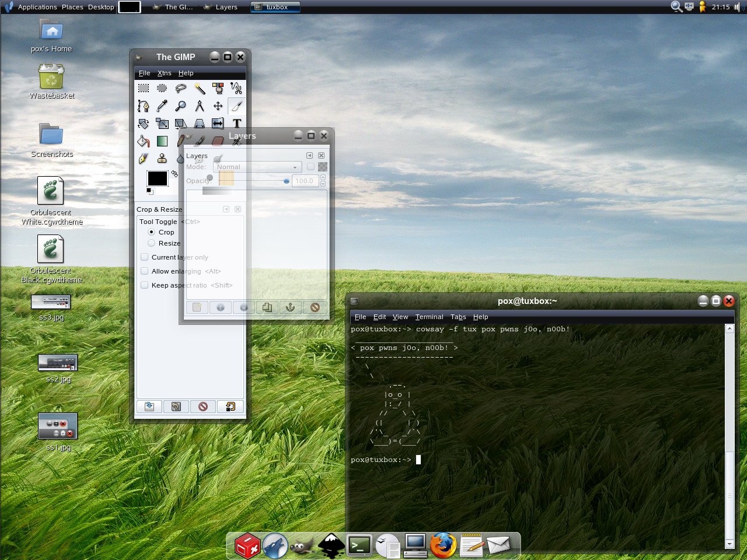Select the Ellipse Select tool in GIMP

click(162, 88)
